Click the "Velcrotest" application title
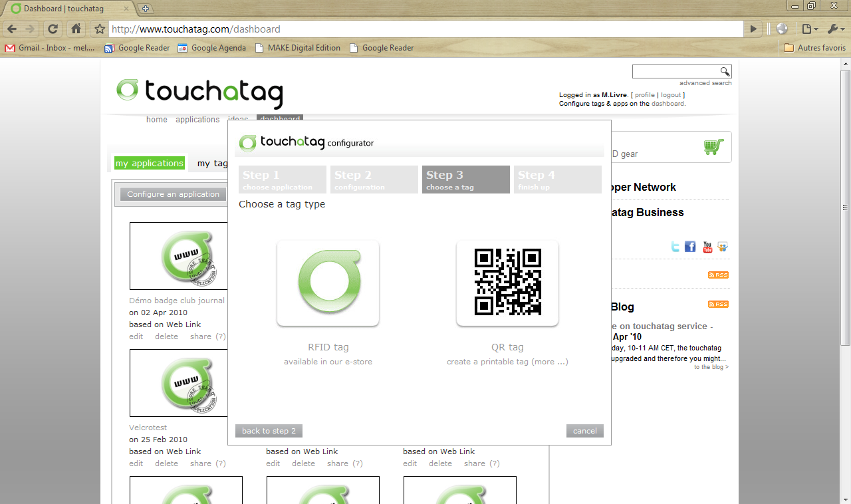 (x=148, y=428)
